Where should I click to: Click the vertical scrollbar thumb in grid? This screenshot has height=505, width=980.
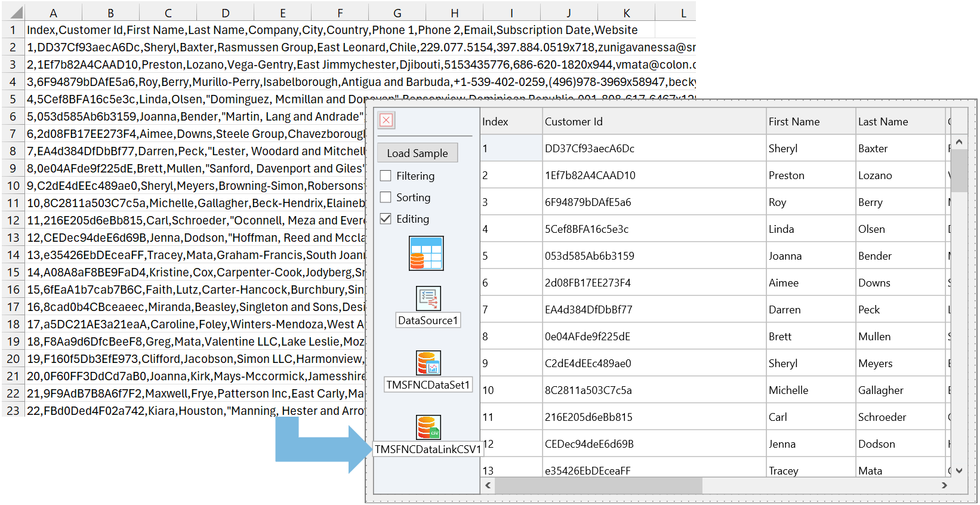click(x=959, y=171)
